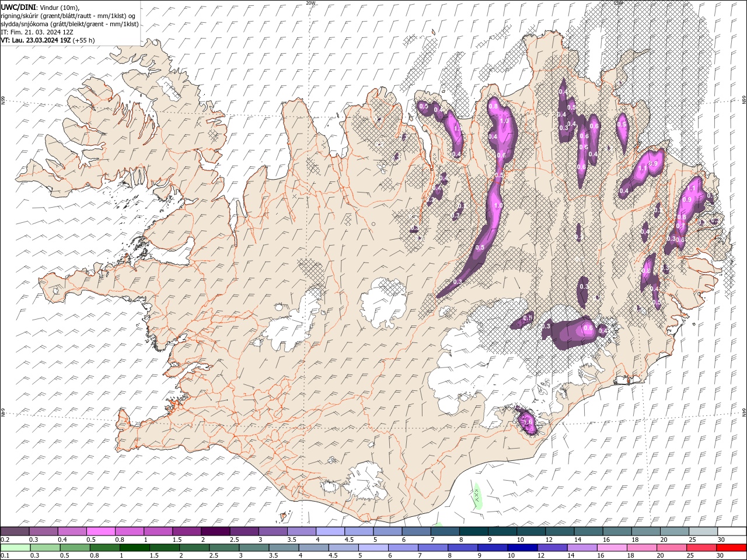747x560 pixels.
Task: Click the darkest purple top-row swatch at 2
Action: click(215, 531)
